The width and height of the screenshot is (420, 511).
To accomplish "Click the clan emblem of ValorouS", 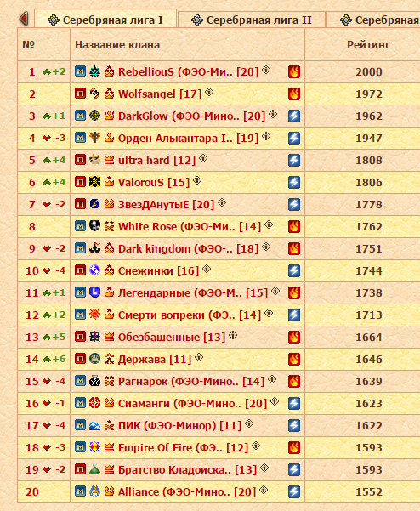I will [94, 182].
